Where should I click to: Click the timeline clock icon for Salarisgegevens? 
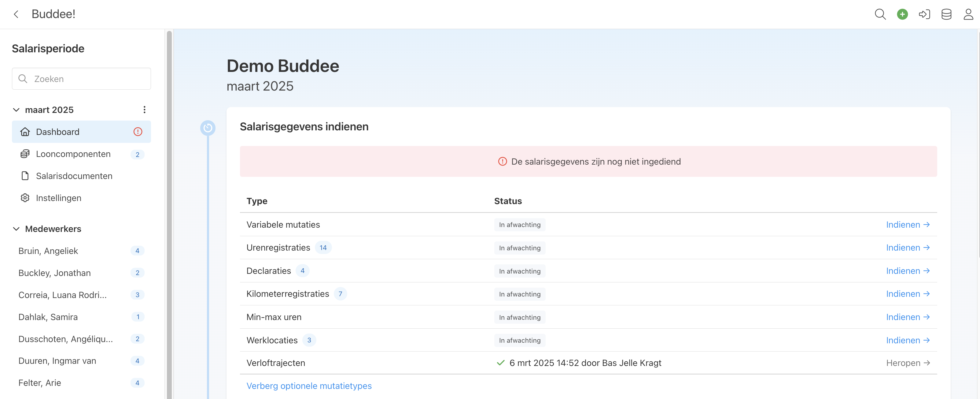coord(208,128)
